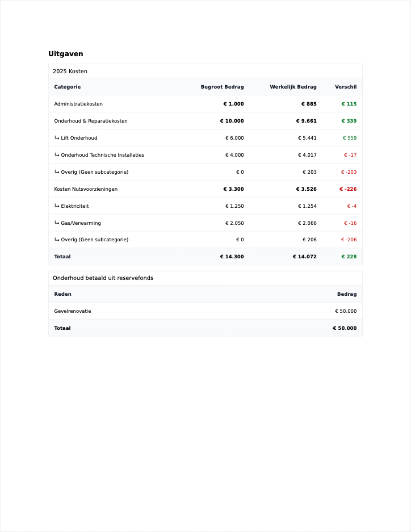Click the Begroot Bedrag column header
The width and height of the screenshot is (411, 532).
222,87
